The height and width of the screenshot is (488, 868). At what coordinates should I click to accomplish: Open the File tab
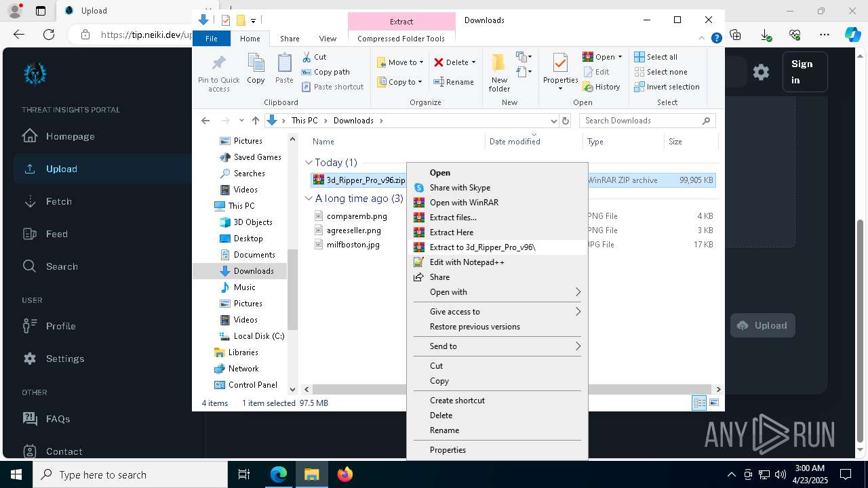212,39
